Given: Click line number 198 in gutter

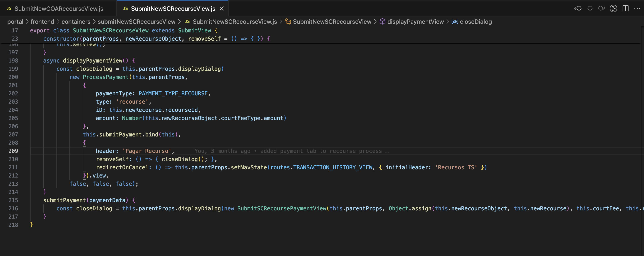Looking at the screenshot, I should pyautogui.click(x=13, y=61).
